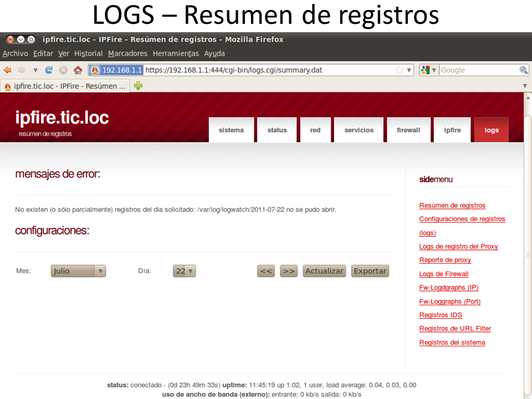Click the Home icon in toolbar
This screenshot has height=399, width=532.
pyautogui.click(x=78, y=70)
